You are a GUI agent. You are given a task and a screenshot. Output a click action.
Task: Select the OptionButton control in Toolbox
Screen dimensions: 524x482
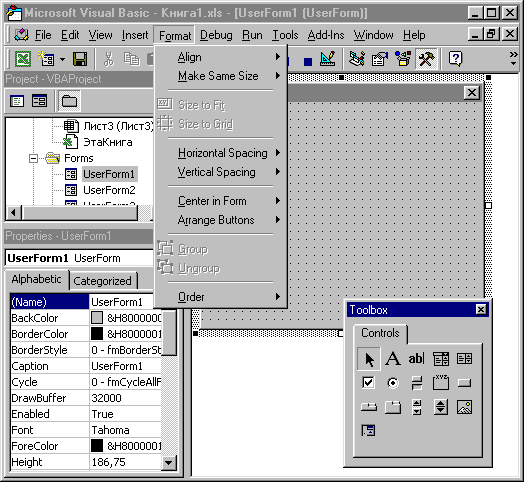393,383
